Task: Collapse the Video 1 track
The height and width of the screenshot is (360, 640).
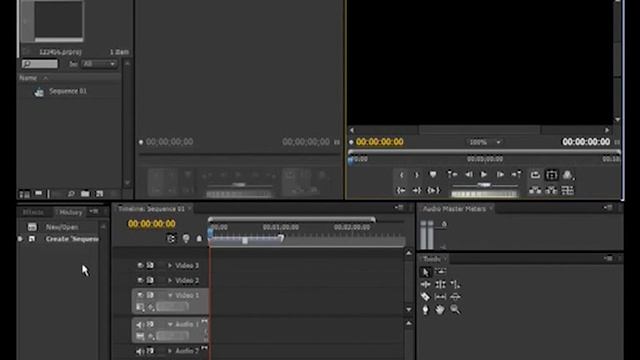Action: pos(170,295)
